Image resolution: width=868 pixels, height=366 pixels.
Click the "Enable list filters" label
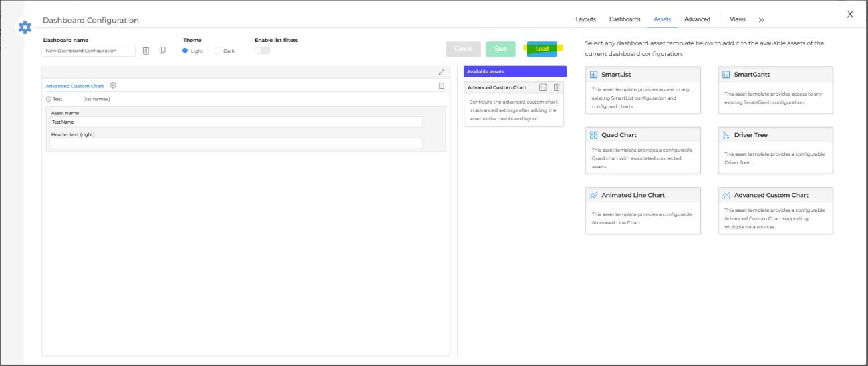pyautogui.click(x=276, y=40)
